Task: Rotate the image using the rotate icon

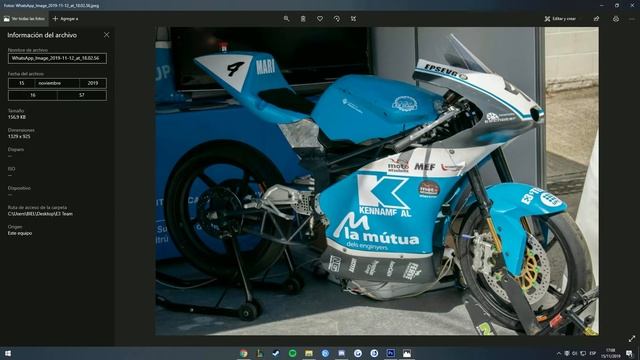Action: pyautogui.click(x=337, y=19)
